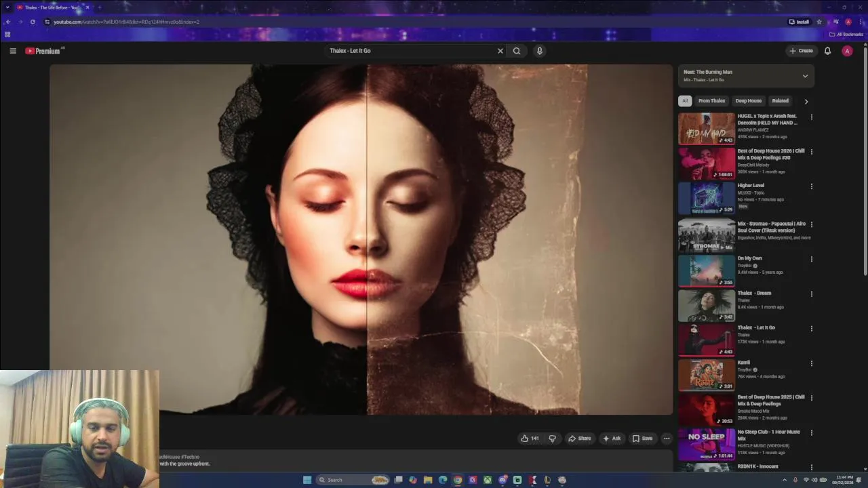
Task: Open the All Bookmarks folder
Action: 846,34
